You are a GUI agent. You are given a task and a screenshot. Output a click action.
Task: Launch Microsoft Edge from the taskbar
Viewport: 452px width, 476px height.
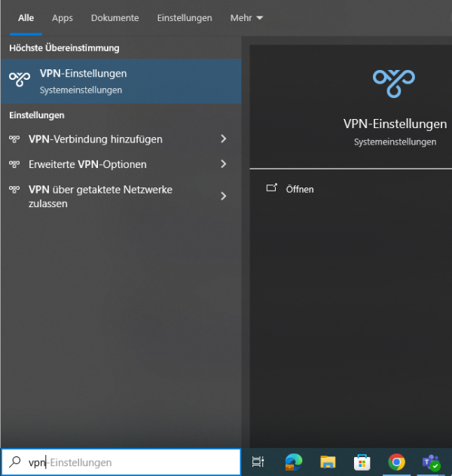click(294, 462)
